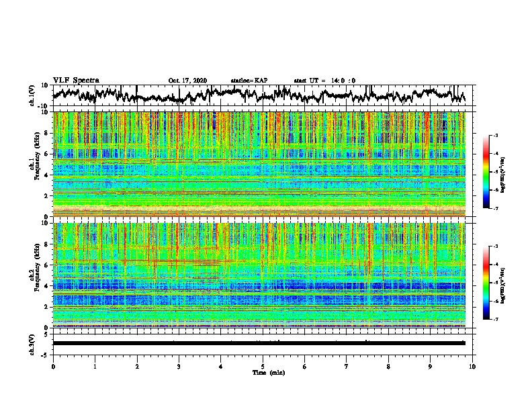Select the "start UT = 14:0 :0" text
This screenshot has height=411, width=532.
point(324,81)
